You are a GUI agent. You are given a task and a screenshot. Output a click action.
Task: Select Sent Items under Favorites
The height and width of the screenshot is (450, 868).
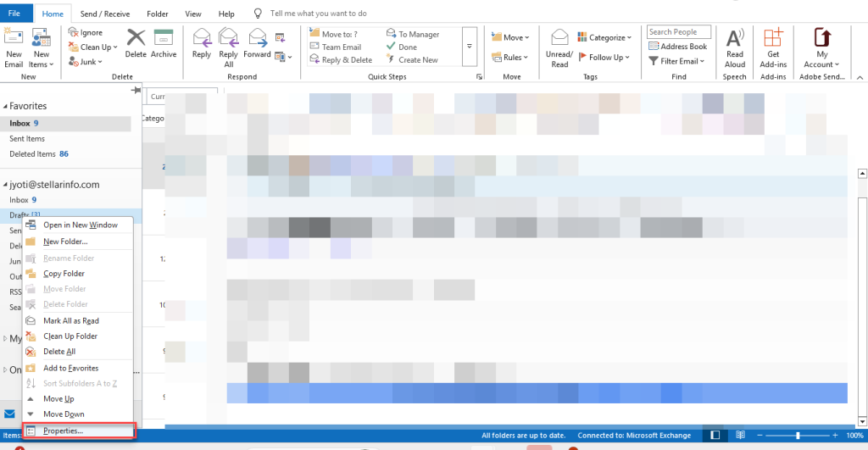27,139
